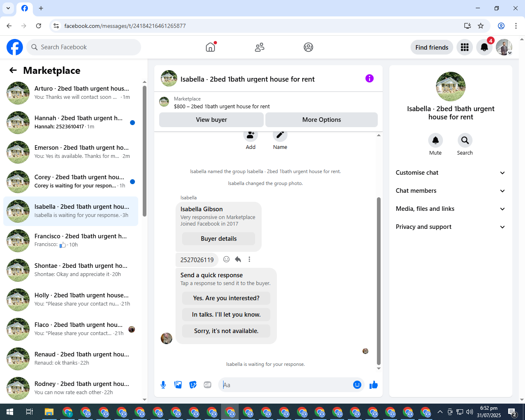
Task: Open the Emerson conversation
Action: (x=71, y=152)
